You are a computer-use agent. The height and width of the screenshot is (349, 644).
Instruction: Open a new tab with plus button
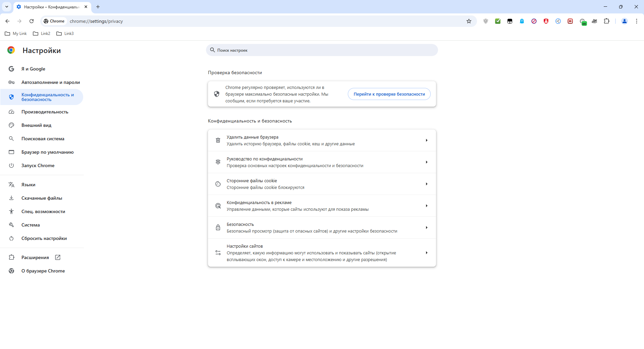point(98,7)
